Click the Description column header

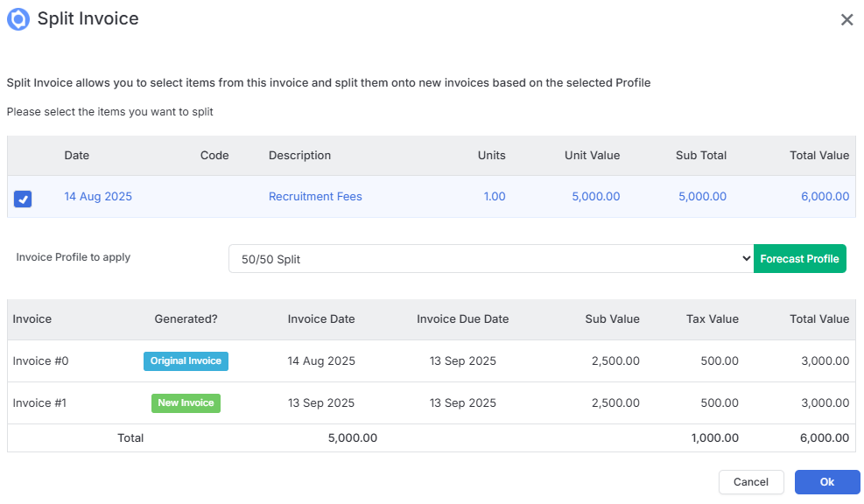(x=299, y=156)
